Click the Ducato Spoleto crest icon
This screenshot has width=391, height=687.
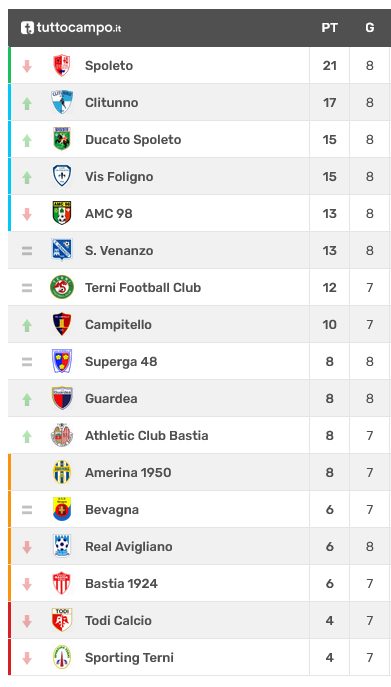[x=62, y=139]
